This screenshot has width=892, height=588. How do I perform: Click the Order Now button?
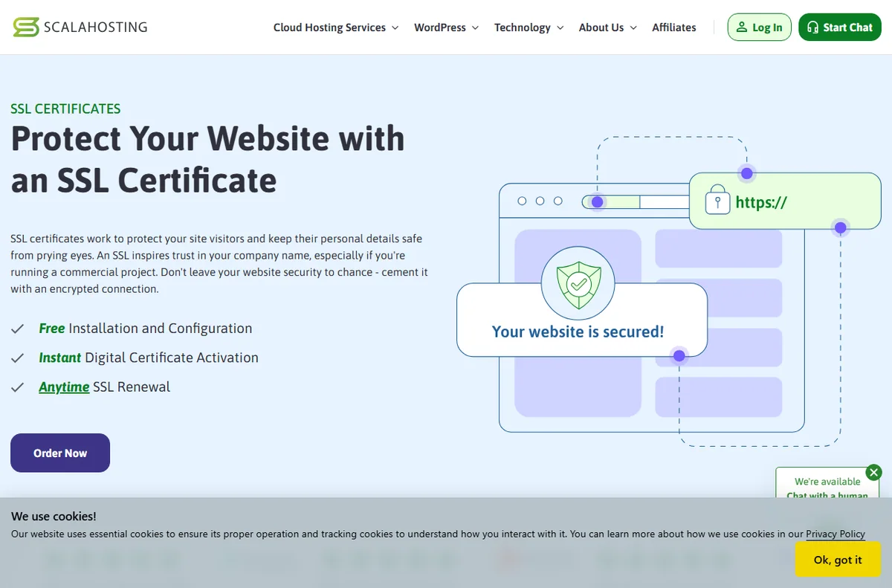[x=60, y=453]
